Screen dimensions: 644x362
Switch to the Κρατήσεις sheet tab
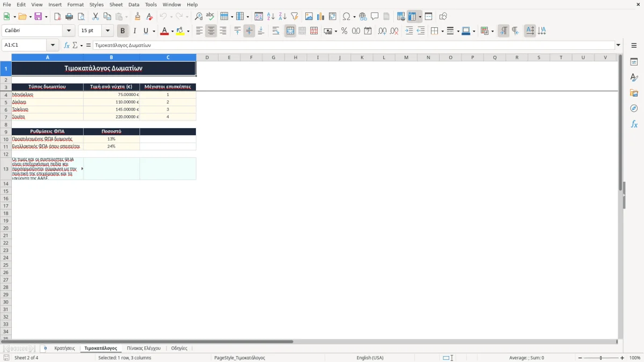pyautogui.click(x=64, y=348)
